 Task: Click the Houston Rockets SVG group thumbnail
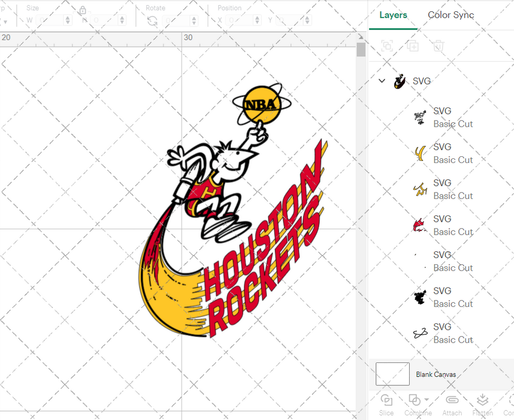pyautogui.click(x=400, y=81)
